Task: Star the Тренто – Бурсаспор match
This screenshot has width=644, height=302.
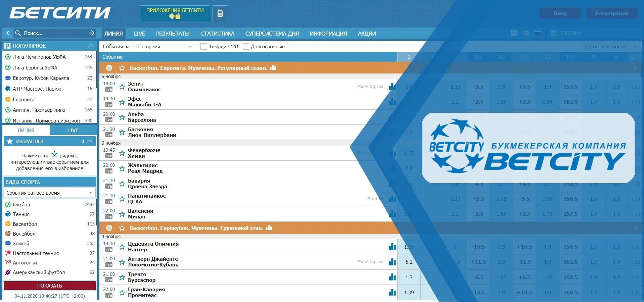Action: pos(122,277)
